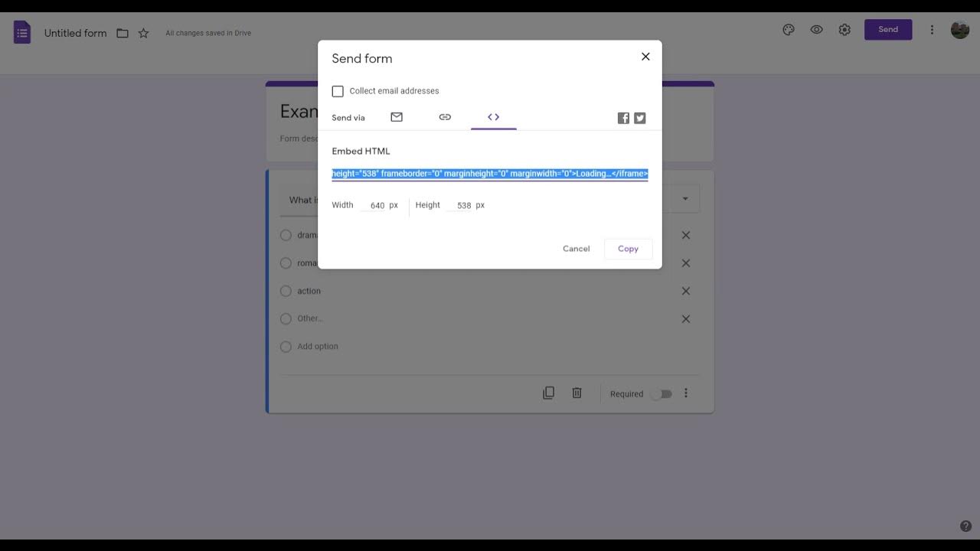Click All changes saved in Drive

208,33
